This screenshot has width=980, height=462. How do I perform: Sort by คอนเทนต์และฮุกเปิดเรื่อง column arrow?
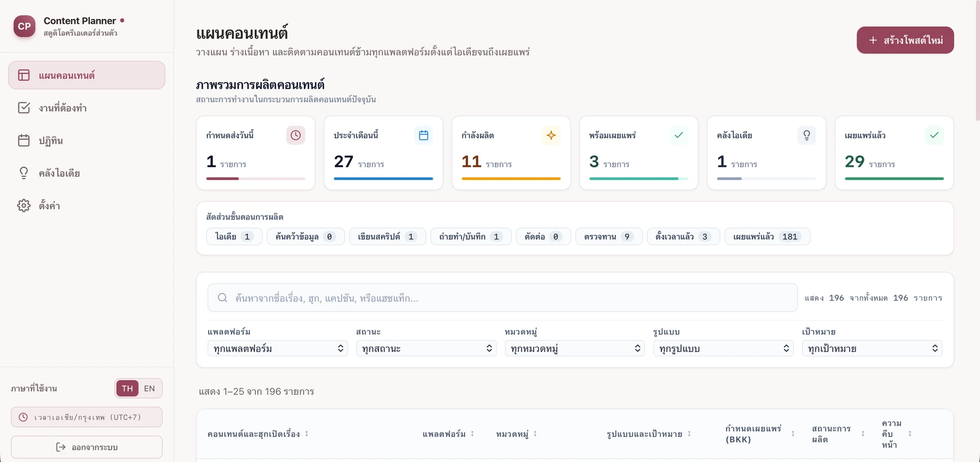(x=307, y=433)
